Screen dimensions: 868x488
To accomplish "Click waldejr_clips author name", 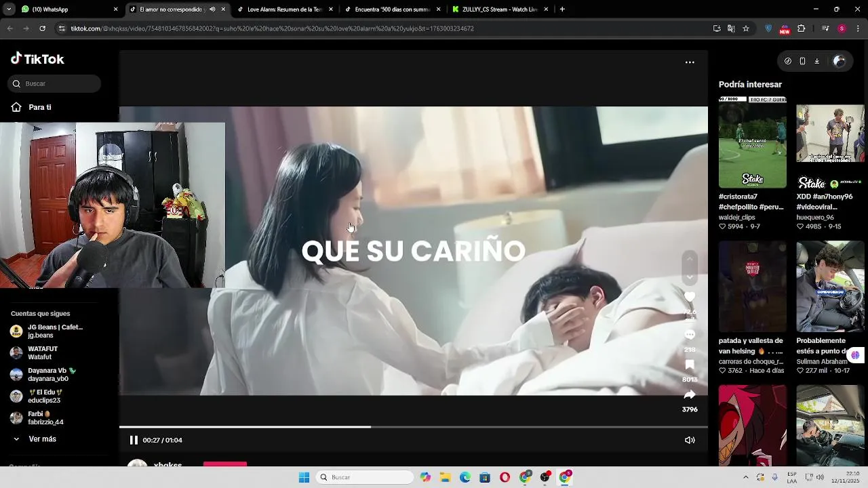I will point(737,218).
